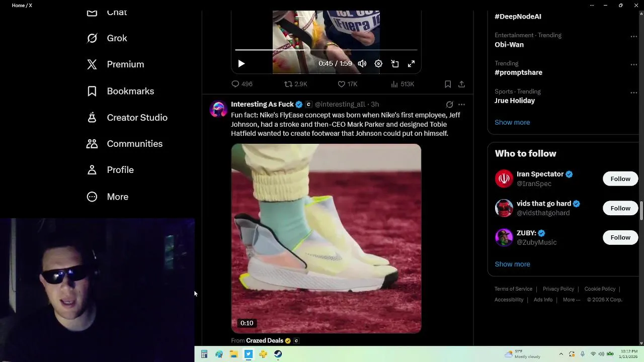
Task: Go to Profile in the sidebar
Action: [110, 170]
